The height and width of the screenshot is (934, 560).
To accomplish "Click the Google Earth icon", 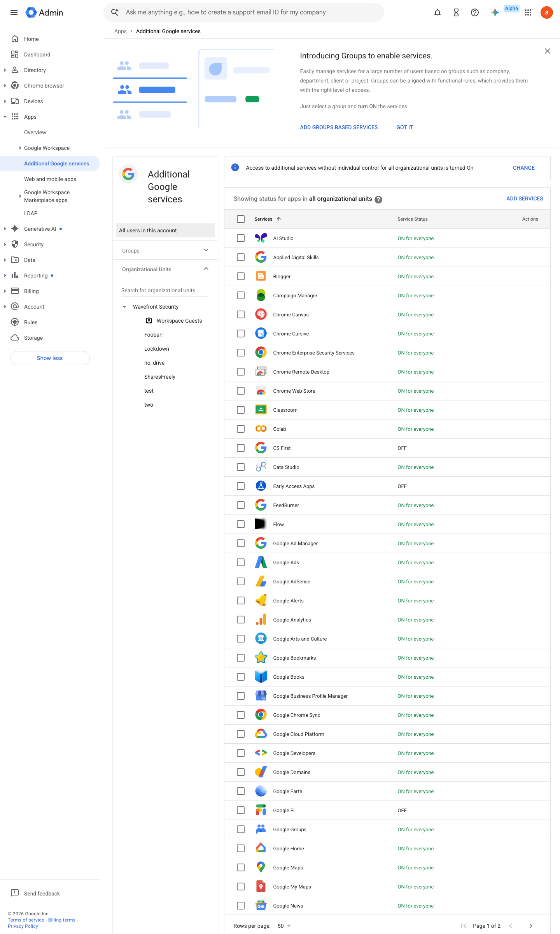I will 261,791.
